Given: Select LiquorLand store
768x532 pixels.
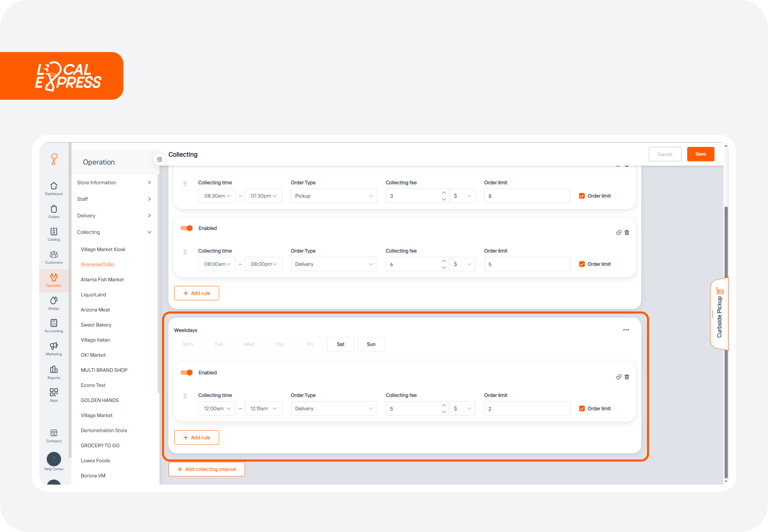Looking at the screenshot, I should 93,295.
